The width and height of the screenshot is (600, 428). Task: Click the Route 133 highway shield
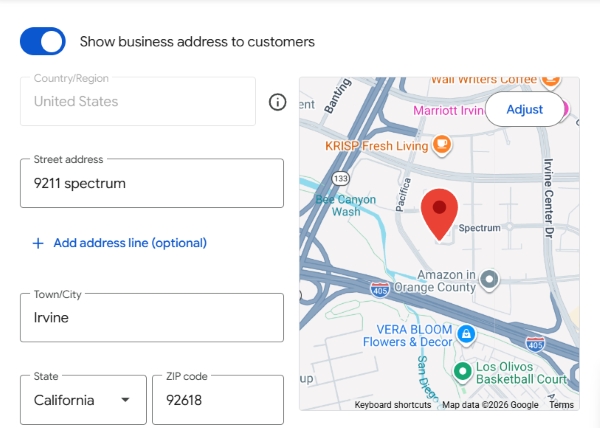(341, 178)
